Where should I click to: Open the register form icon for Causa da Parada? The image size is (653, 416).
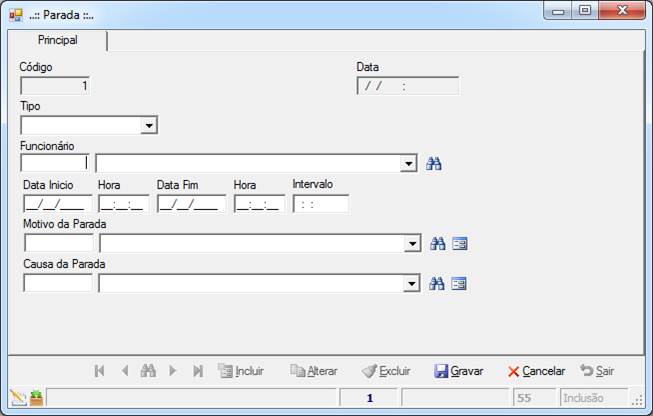(459, 284)
